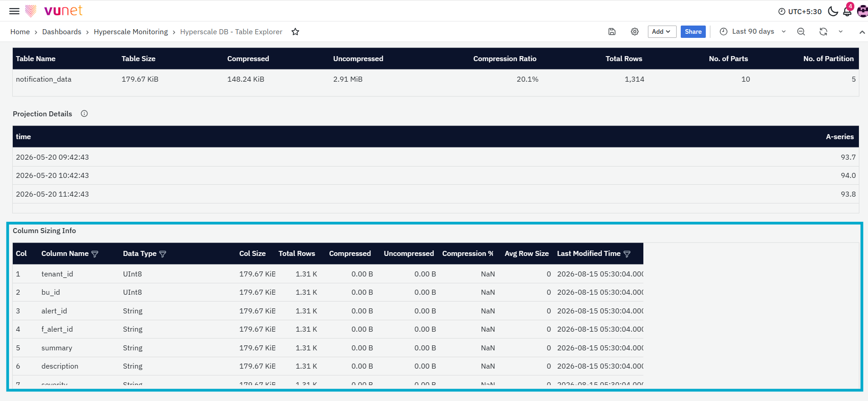Open the notifications bell
This screenshot has width=868, height=401.
pyautogui.click(x=847, y=11)
